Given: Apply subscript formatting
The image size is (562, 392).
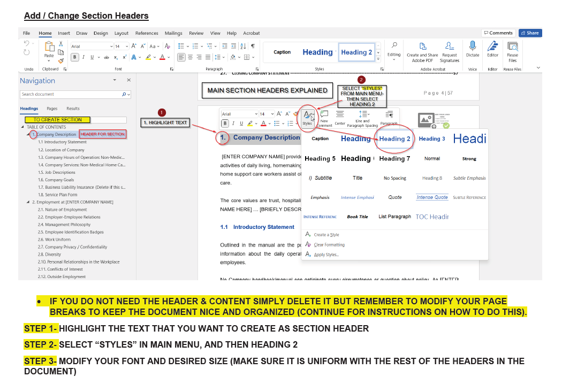Looking at the screenshot, I should (116, 57).
